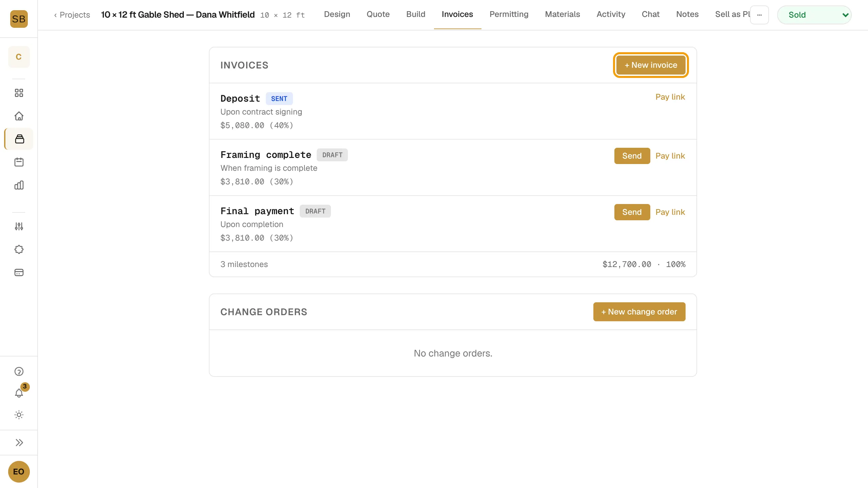Open the credit card billing icon
This screenshot has width=868, height=488.
(19, 272)
